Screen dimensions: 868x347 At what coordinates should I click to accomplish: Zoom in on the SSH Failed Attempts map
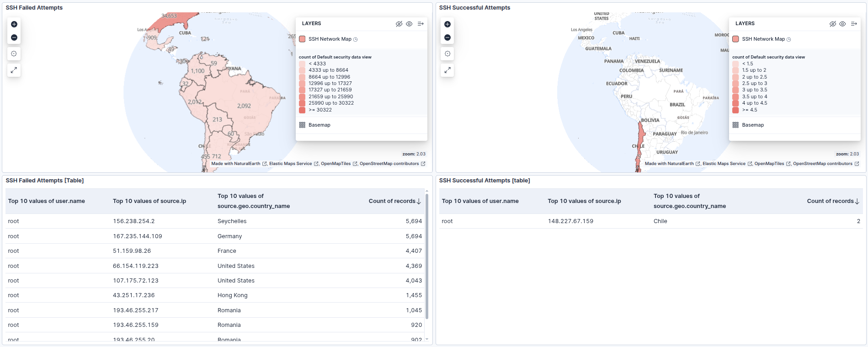tap(14, 24)
